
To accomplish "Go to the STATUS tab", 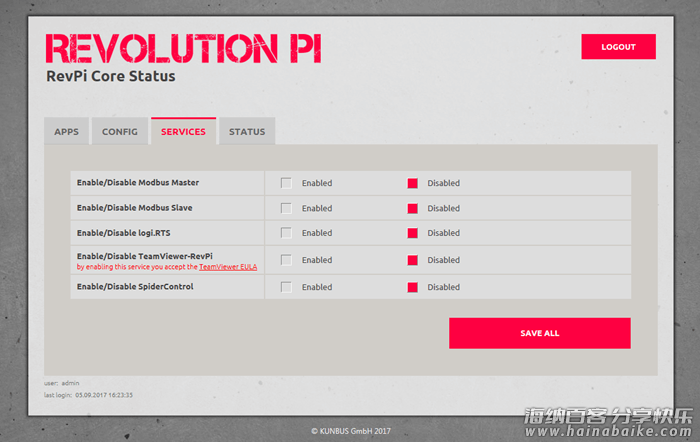I will (x=247, y=131).
